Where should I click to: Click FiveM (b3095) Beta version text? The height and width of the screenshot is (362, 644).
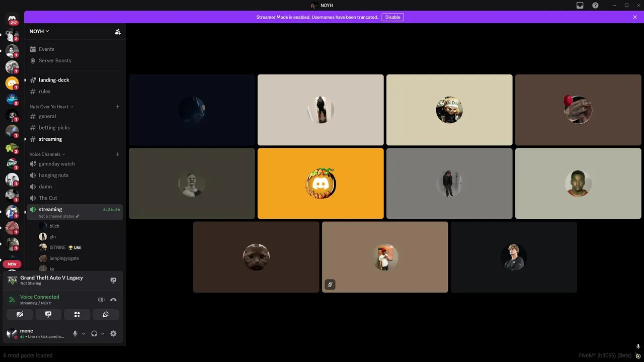point(605,355)
